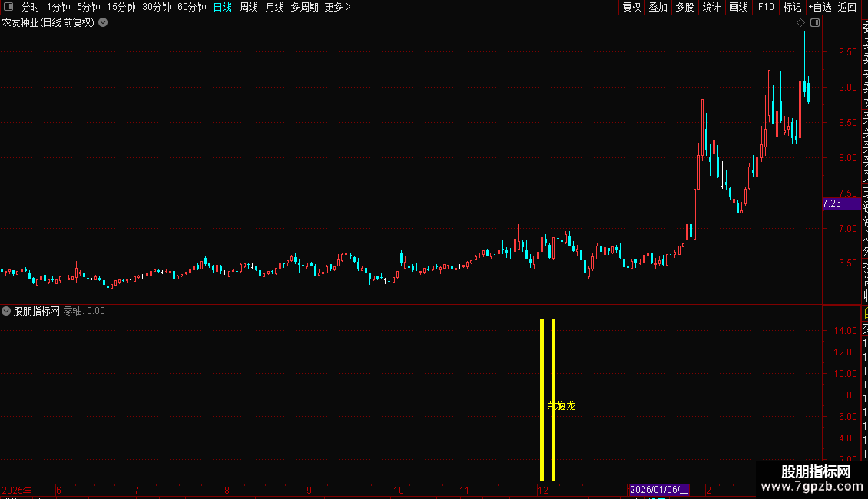Click the 2025年 label on time axis
The width and height of the screenshot is (868, 499).
click(x=17, y=490)
